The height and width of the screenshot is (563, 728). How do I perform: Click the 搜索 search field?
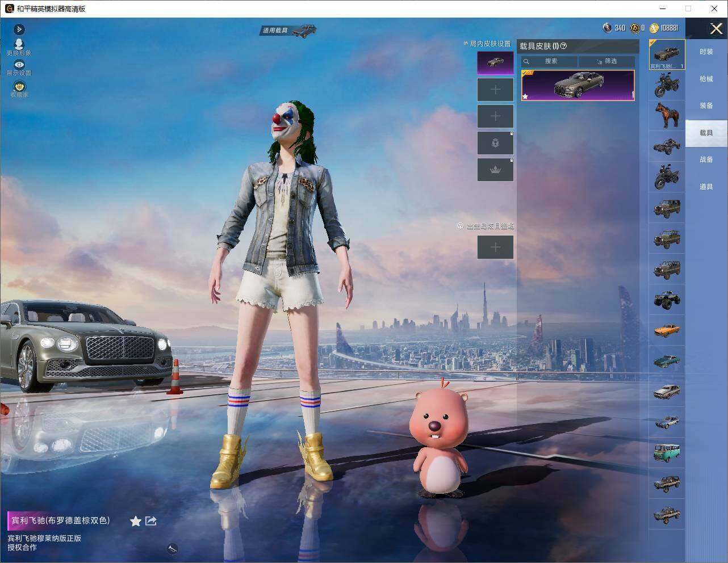(x=550, y=61)
